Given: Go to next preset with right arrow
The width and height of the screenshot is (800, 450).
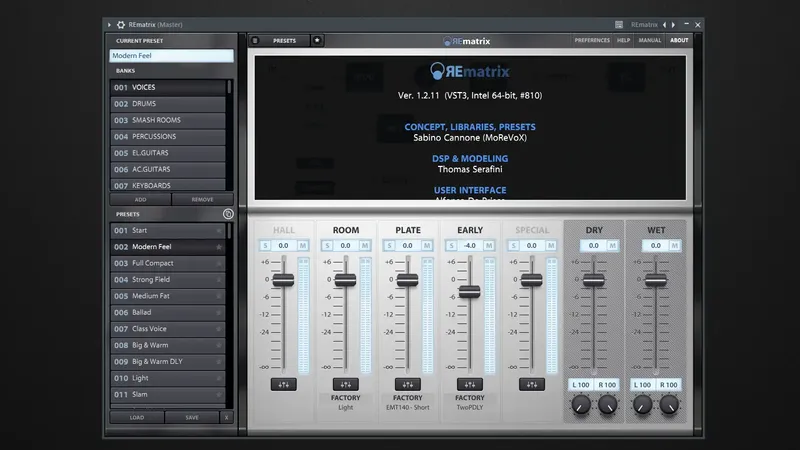Looking at the screenshot, I should pyautogui.click(x=673, y=24).
